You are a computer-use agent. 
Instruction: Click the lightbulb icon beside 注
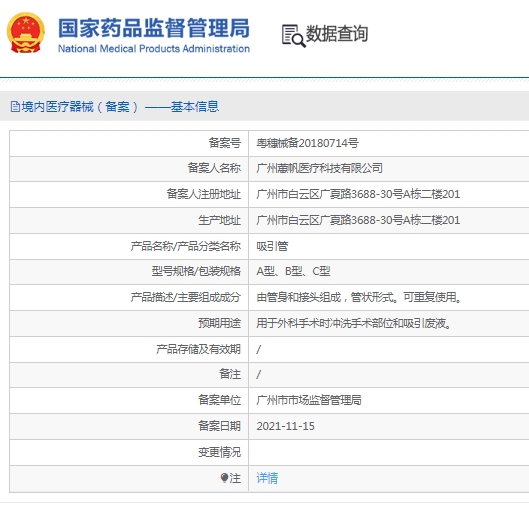(224, 478)
